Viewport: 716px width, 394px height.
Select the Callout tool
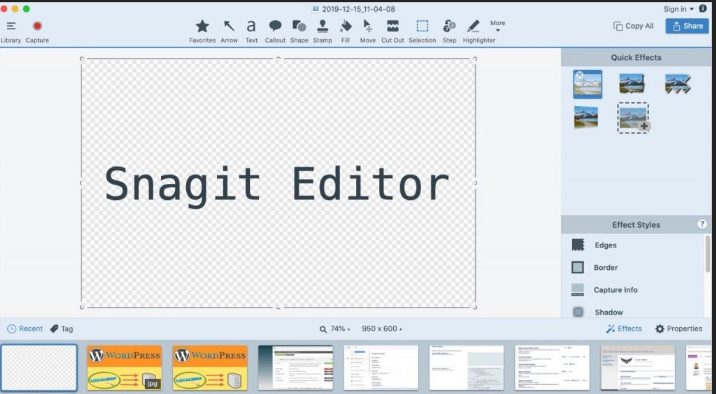(275, 32)
